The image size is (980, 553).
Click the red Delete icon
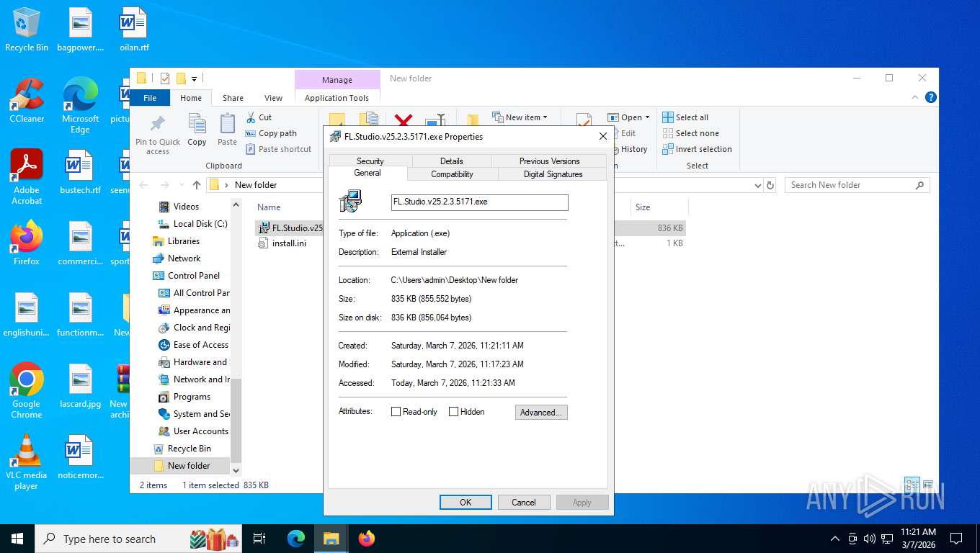tap(404, 122)
